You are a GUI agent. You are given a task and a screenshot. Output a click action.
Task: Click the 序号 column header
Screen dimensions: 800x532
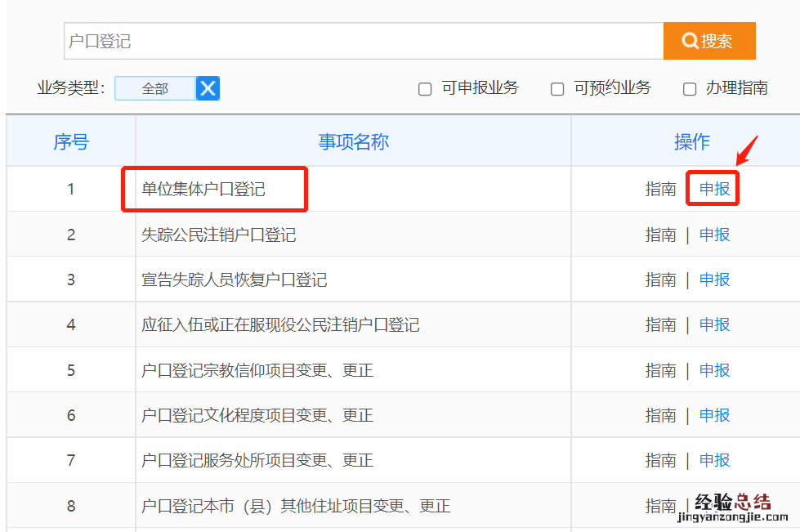(71, 142)
